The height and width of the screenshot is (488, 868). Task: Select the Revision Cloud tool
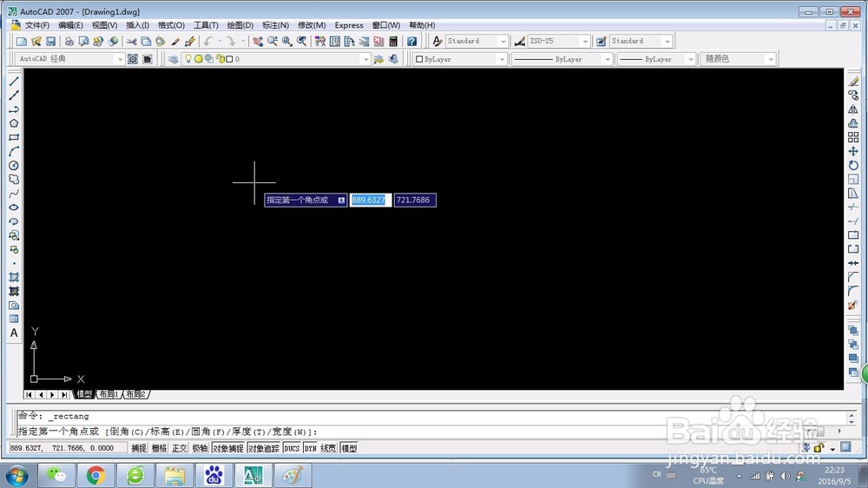pyautogui.click(x=14, y=180)
